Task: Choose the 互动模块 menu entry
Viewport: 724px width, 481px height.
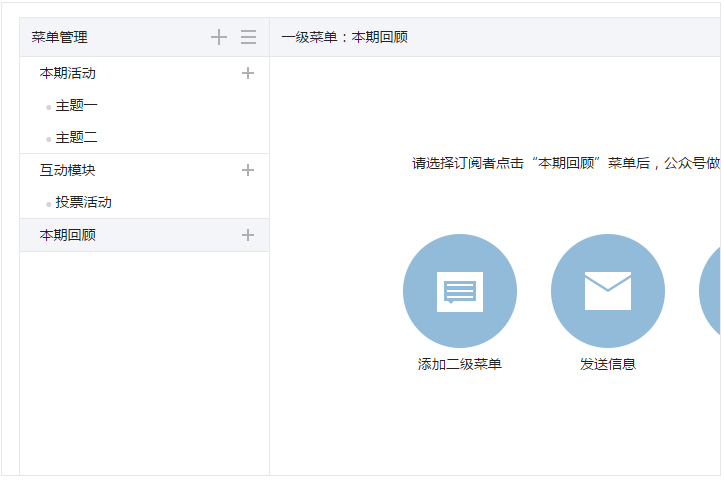Action: pyautogui.click(x=68, y=170)
